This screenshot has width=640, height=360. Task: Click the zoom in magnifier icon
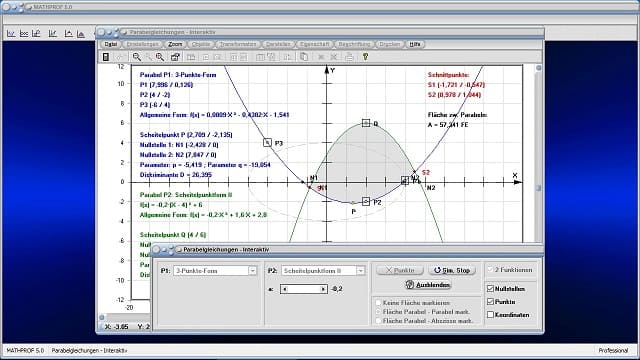[160, 57]
